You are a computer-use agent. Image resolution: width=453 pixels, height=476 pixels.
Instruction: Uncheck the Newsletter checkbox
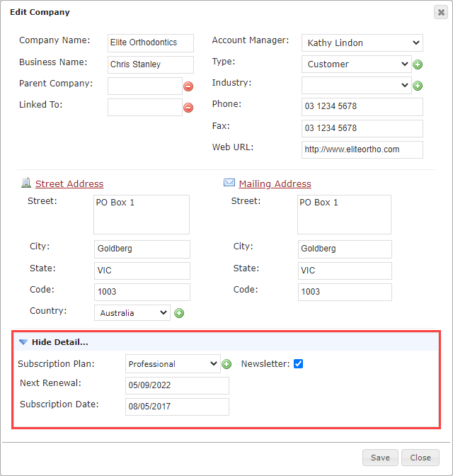[298, 363]
